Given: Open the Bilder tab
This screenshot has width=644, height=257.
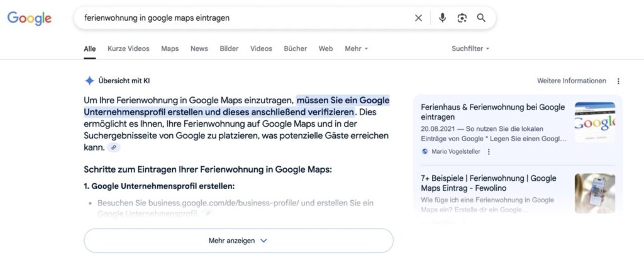Looking at the screenshot, I should coord(229,49).
